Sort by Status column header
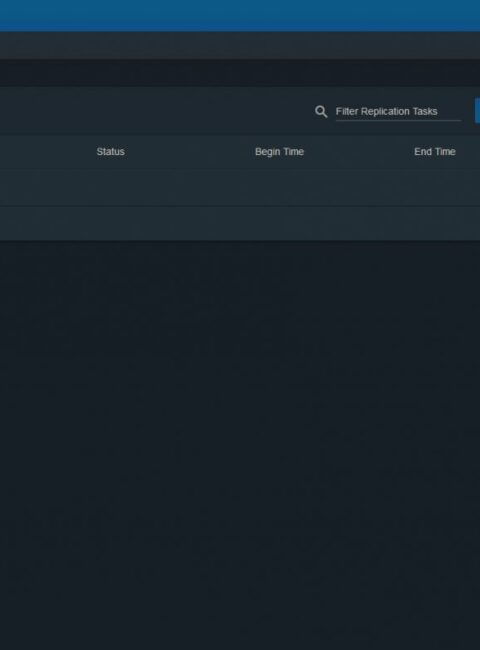 pyautogui.click(x=110, y=152)
